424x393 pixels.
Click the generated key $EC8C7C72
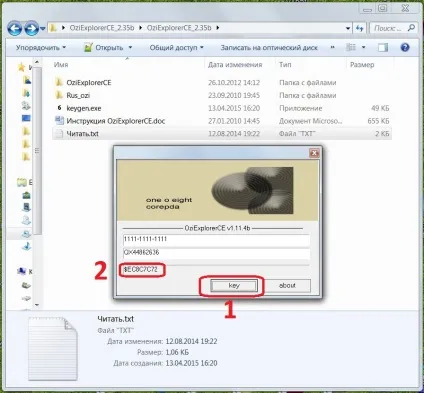click(x=141, y=269)
